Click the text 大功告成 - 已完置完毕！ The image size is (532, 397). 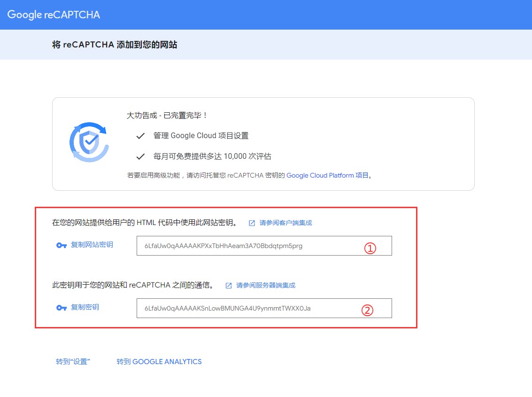point(167,116)
